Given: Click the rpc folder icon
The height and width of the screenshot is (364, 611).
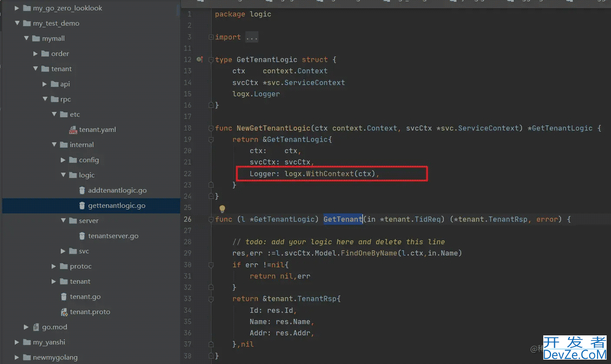Looking at the screenshot, I should click(54, 99).
